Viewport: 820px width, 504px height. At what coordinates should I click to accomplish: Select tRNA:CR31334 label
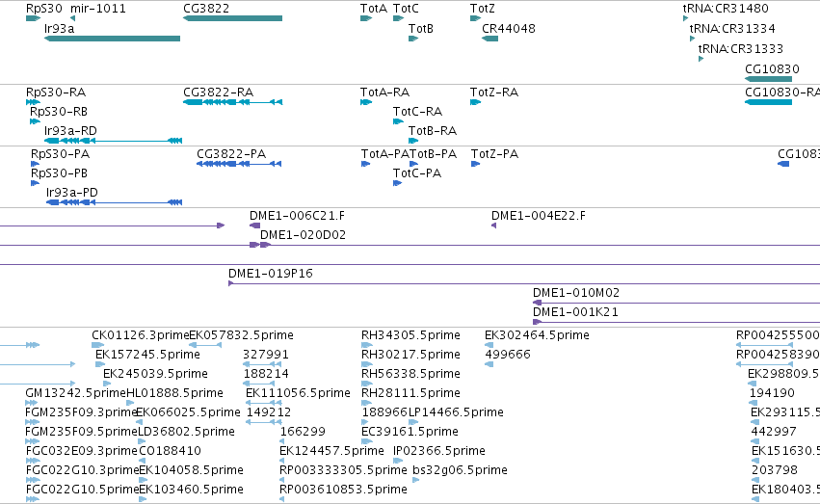click(732, 29)
